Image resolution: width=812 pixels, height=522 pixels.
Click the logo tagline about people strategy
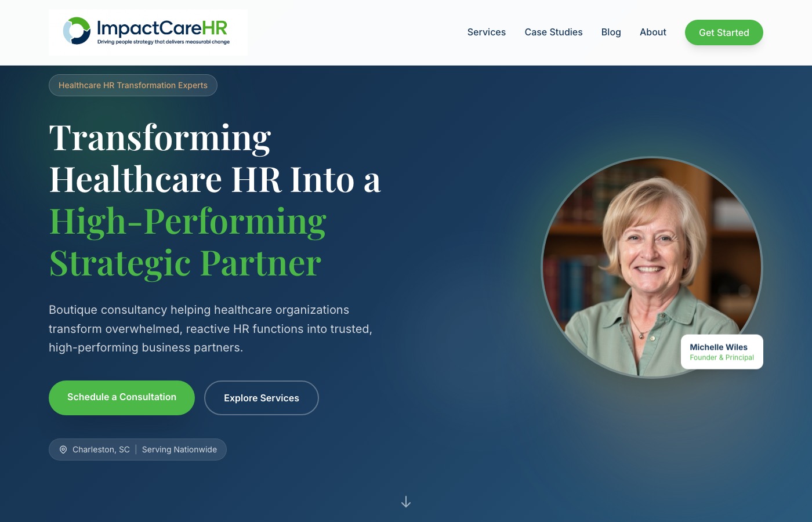pos(164,42)
